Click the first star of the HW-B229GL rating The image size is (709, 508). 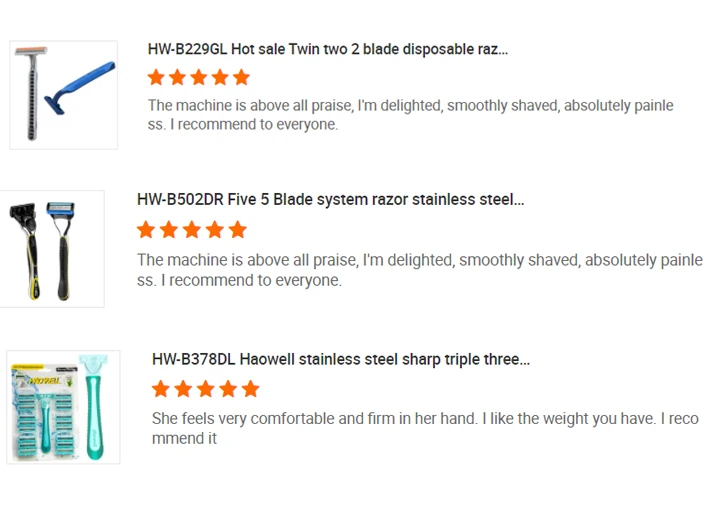[156, 78]
